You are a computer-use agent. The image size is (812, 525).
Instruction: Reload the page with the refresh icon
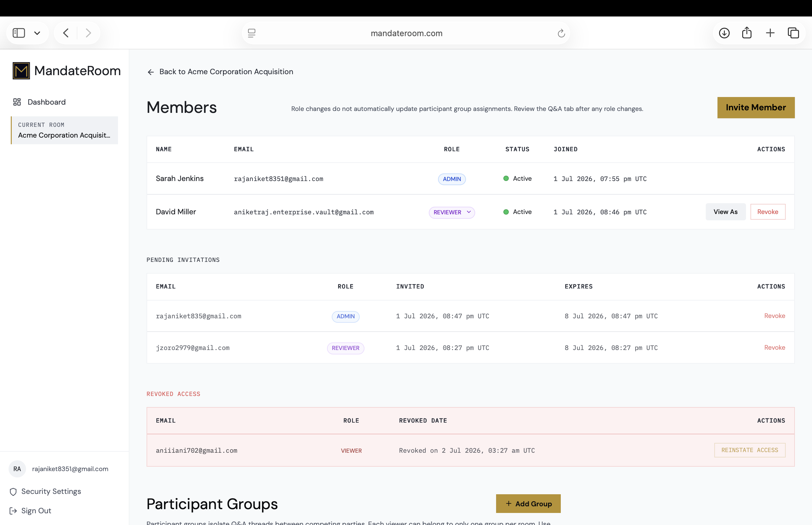(x=561, y=33)
